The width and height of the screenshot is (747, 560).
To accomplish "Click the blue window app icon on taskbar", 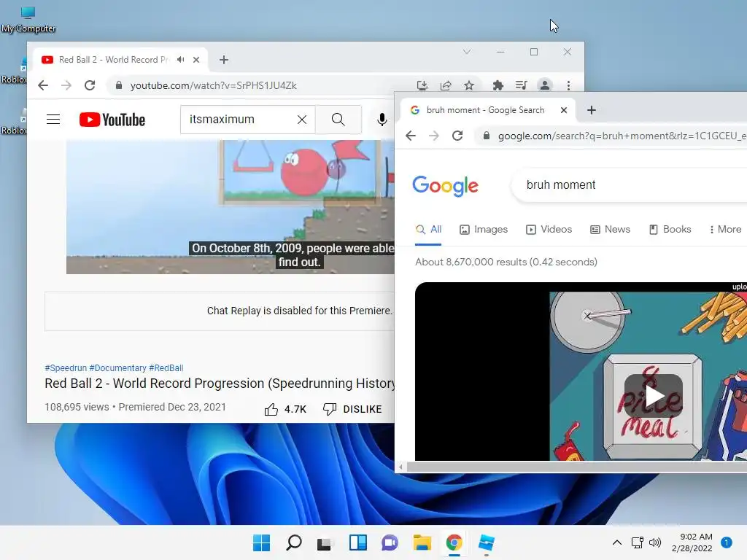I will point(487,542).
